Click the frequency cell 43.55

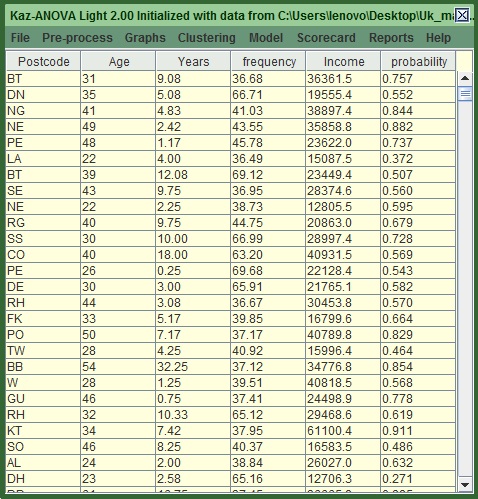point(268,127)
